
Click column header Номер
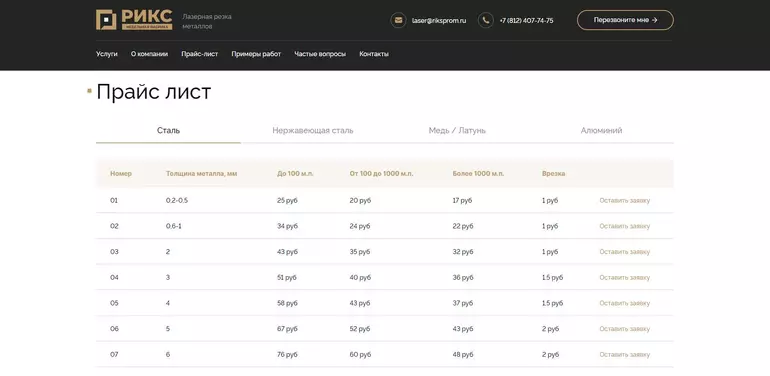click(121, 174)
